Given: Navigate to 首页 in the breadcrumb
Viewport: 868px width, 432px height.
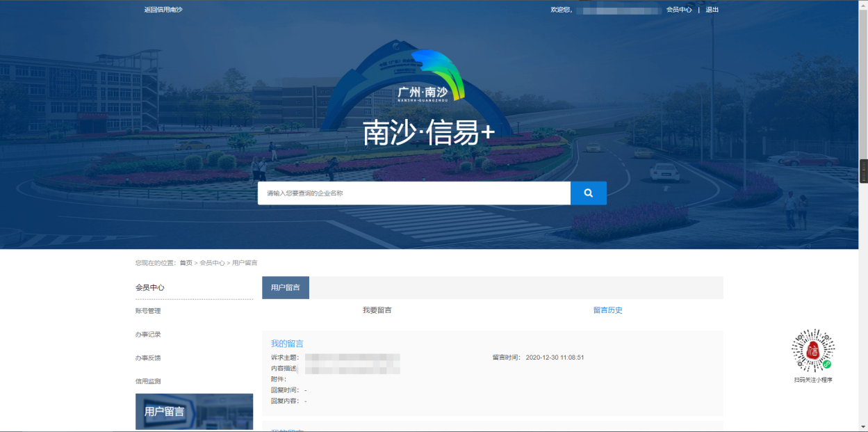Looking at the screenshot, I should 186,263.
